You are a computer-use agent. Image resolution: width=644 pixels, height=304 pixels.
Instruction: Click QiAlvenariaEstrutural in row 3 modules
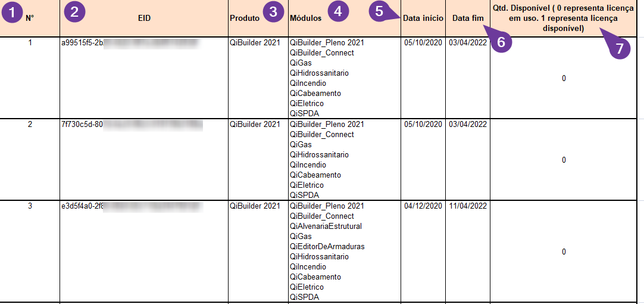pos(326,227)
